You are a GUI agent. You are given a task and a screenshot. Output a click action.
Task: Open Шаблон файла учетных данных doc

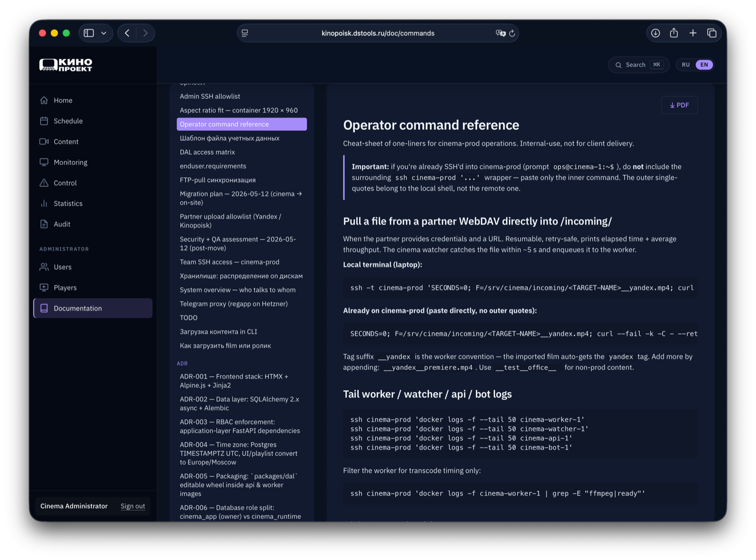point(241,138)
